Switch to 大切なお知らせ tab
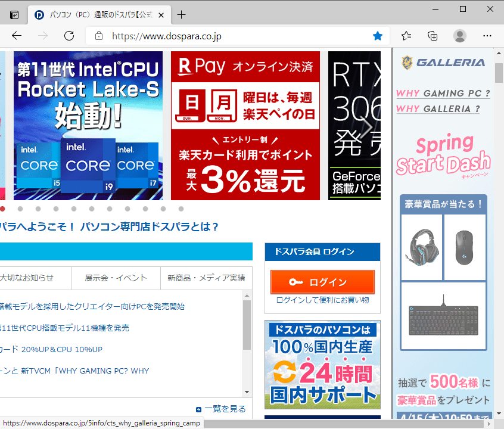Image resolution: width=504 pixels, height=429 pixels. 35,278
